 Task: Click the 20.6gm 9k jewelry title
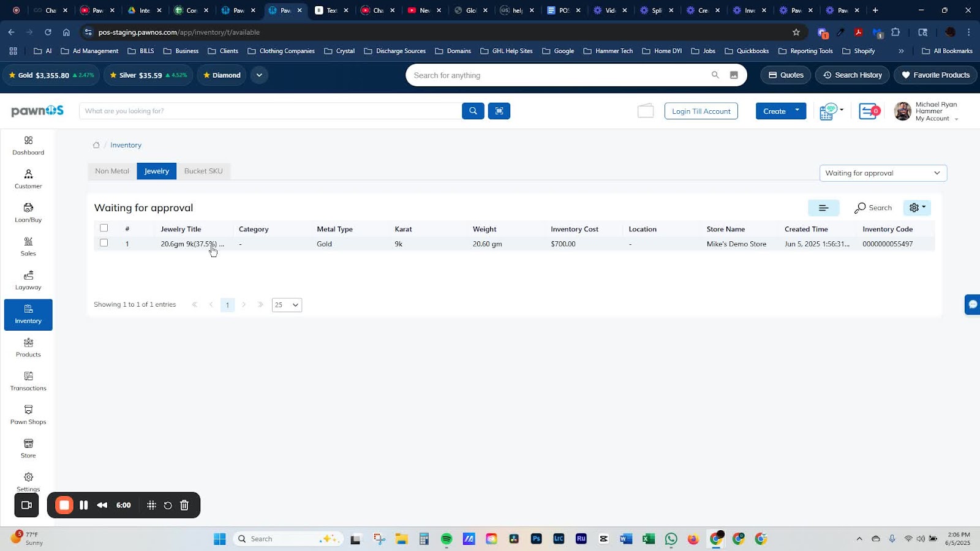point(192,244)
